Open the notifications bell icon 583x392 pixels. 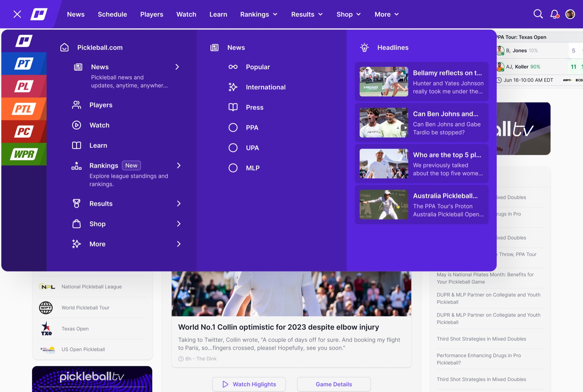tap(554, 14)
